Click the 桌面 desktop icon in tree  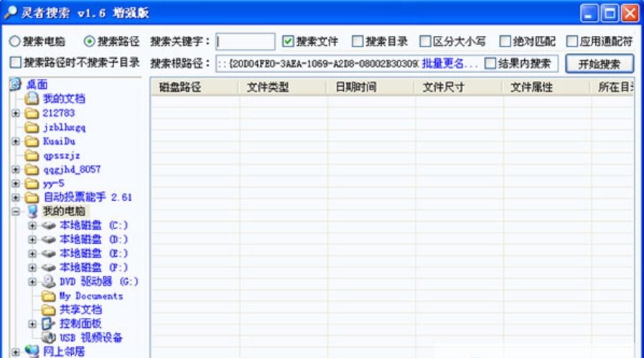tap(16, 84)
